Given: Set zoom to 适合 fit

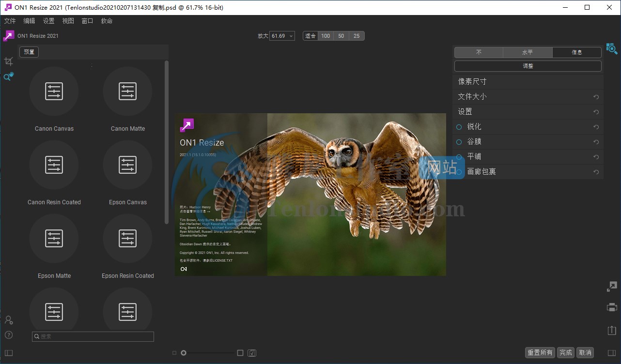Looking at the screenshot, I should [x=310, y=36].
